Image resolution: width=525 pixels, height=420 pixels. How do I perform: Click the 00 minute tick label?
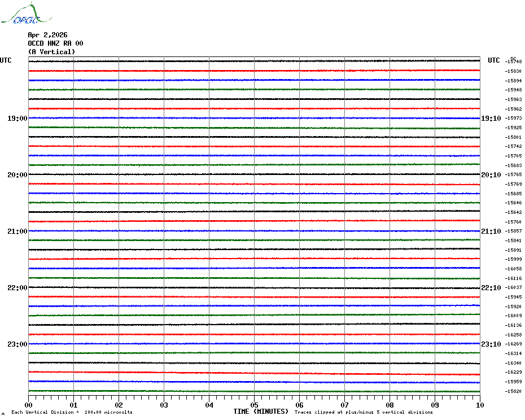[x=29, y=405]
